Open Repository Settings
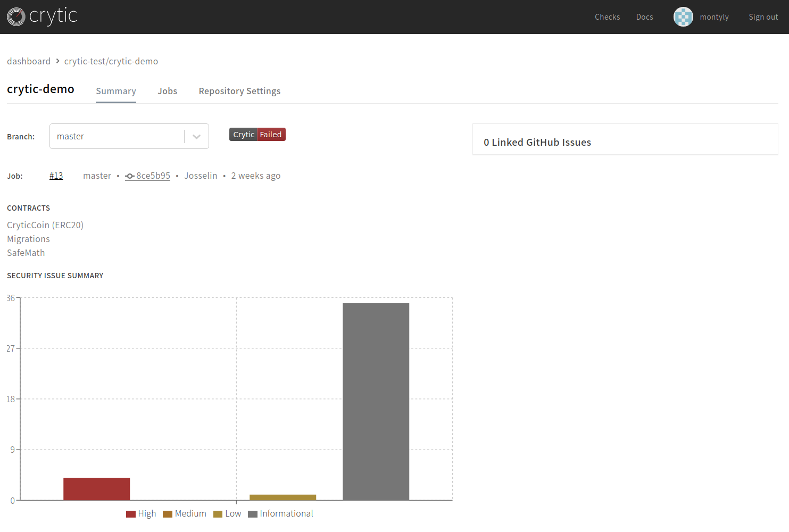The height and width of the screenshot is (532, 789). (239, 91)
